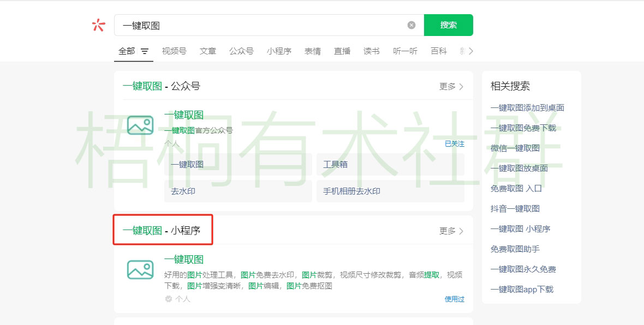Switch to the 视频号 tab

pyautogui.click(x=174, y=51)
